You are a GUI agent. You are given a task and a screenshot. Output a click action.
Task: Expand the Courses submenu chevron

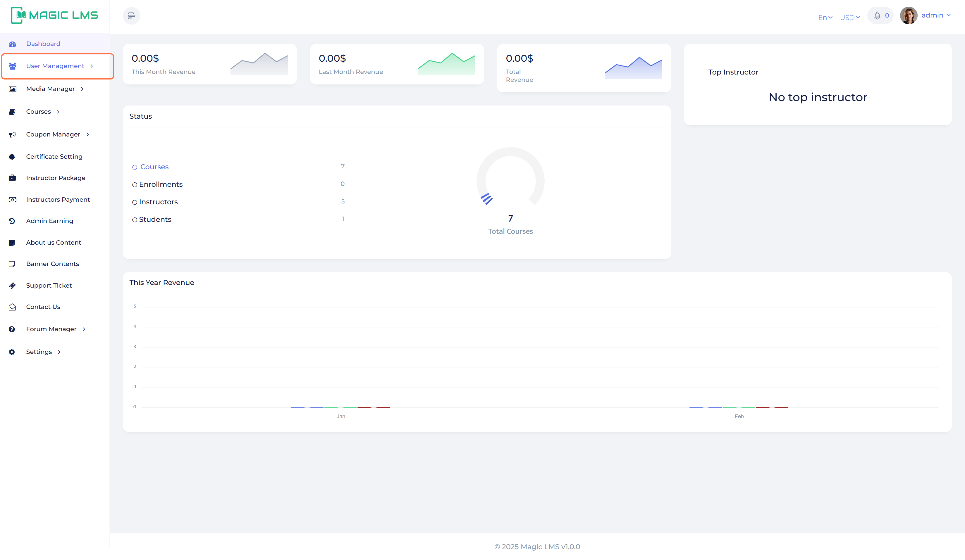(x=58, y=112)
